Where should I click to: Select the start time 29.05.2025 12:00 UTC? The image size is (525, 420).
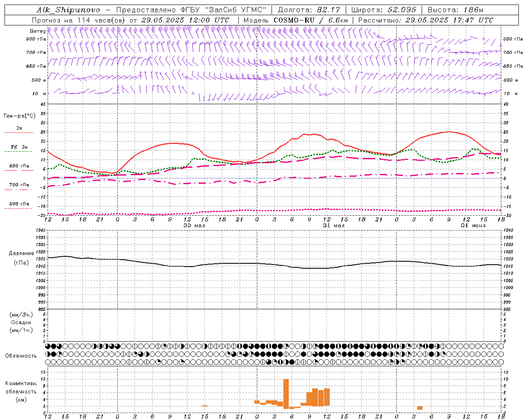(x=185, y=20)
